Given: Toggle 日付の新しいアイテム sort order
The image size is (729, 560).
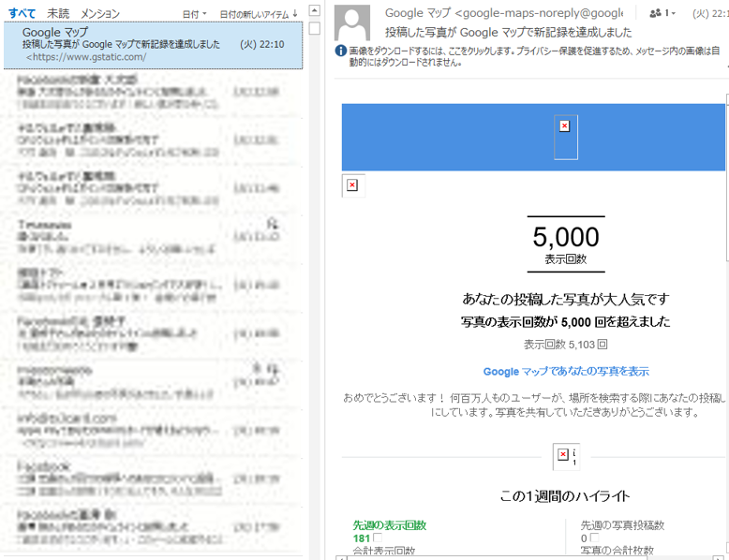Looking at the screenshot, I should pyautogui.click(x=259, y=14).
